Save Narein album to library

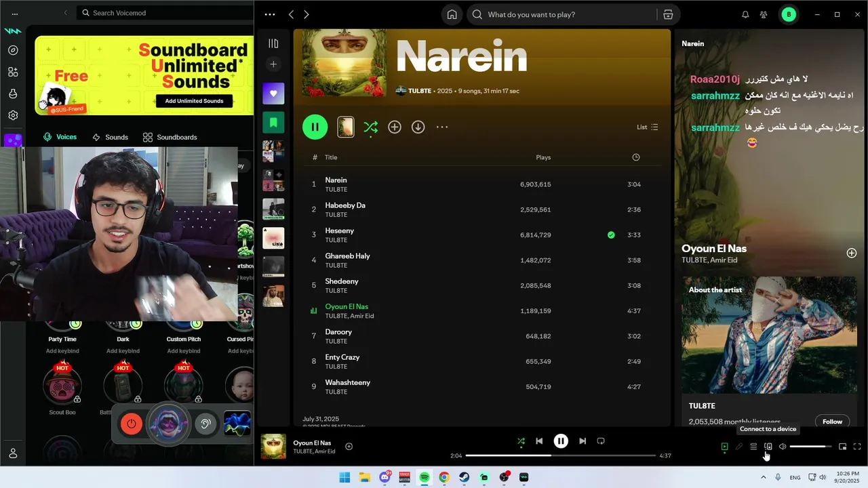[x=395, y=127]
